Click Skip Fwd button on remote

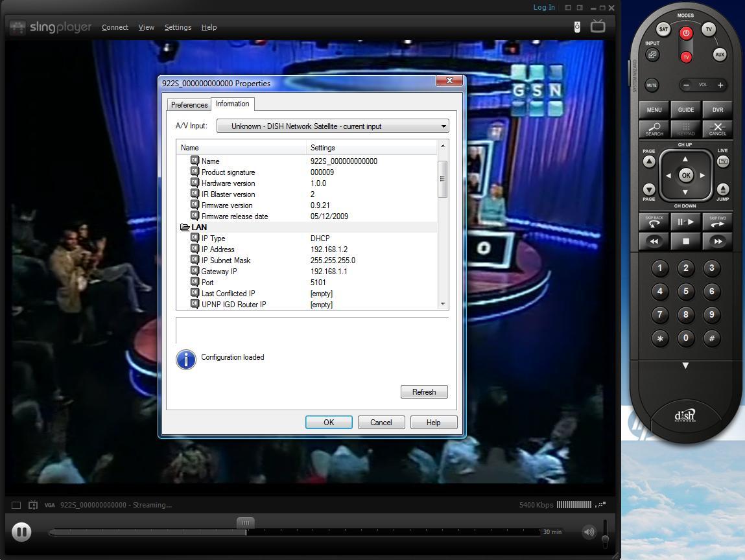(x=717, y=222)
